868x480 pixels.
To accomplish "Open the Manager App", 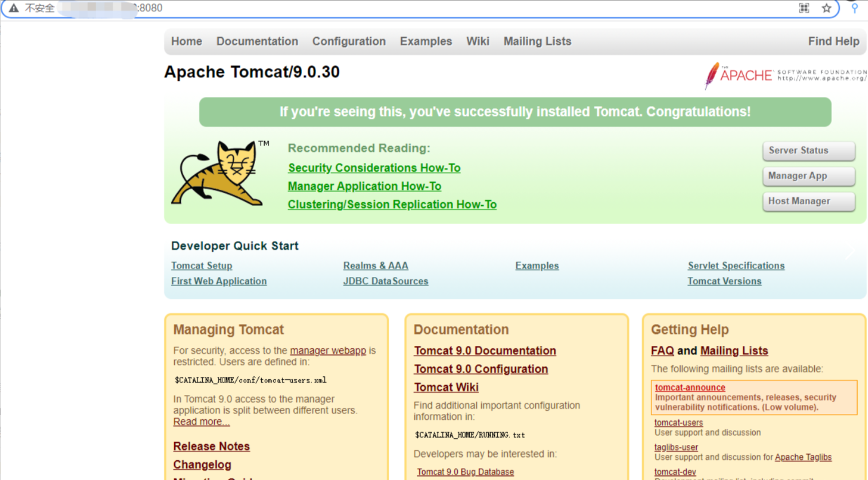I will [807, 175].
